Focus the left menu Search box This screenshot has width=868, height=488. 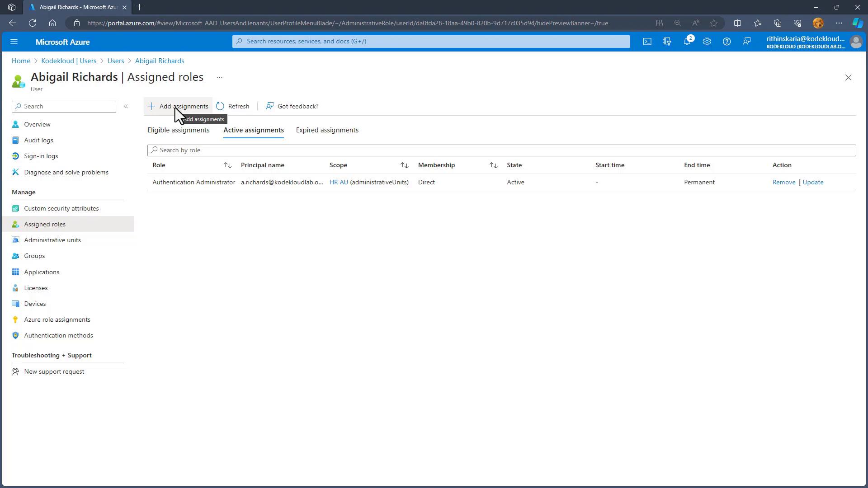tap(64, 106)
